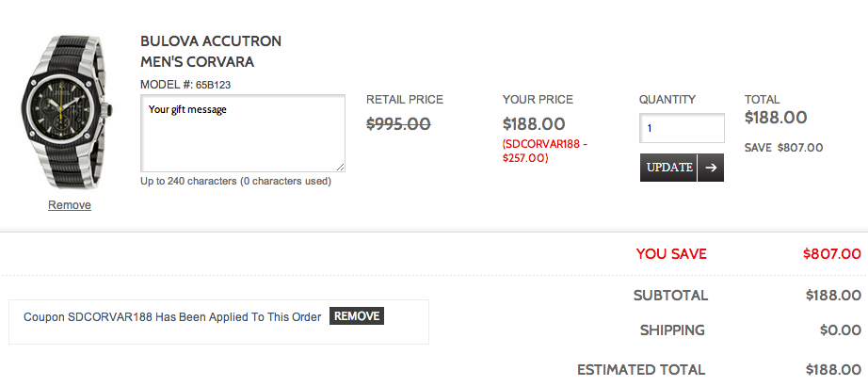Click the $188.00 amount under Your Price
The width and height of the screenshot is (868, 386).
click(534, 123)
